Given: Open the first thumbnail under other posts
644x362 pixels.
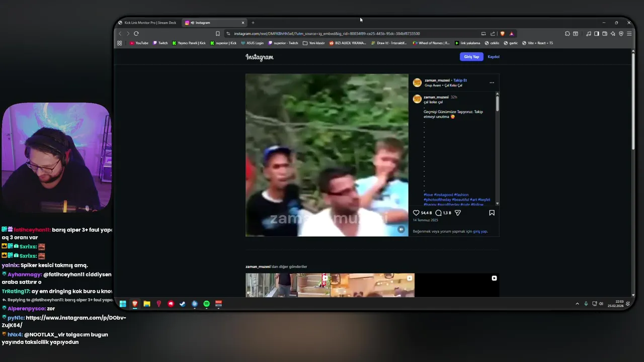Looking at the screenshot, I should point(287,285).
